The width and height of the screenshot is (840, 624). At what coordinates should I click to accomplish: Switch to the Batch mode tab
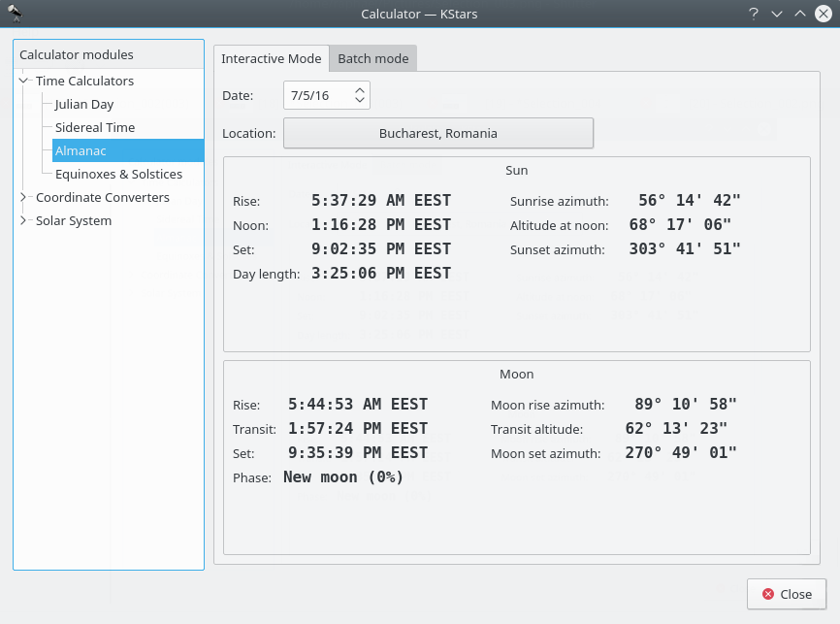pyautogui.click(x=372, y=59)
